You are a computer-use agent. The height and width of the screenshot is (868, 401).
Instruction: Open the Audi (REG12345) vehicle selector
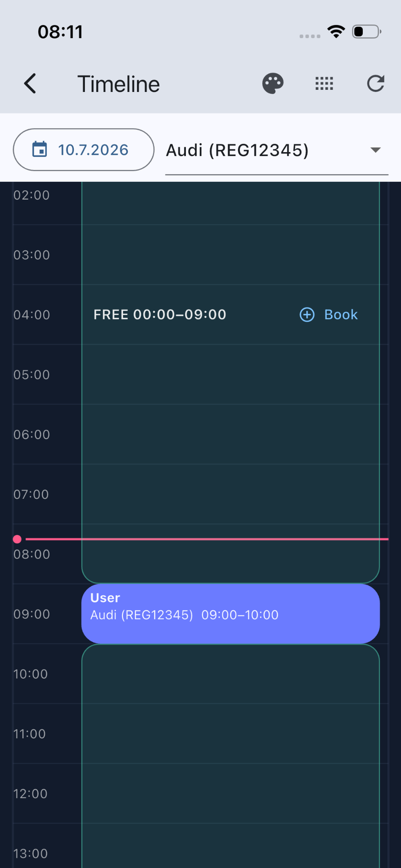(x=277, y=150)
